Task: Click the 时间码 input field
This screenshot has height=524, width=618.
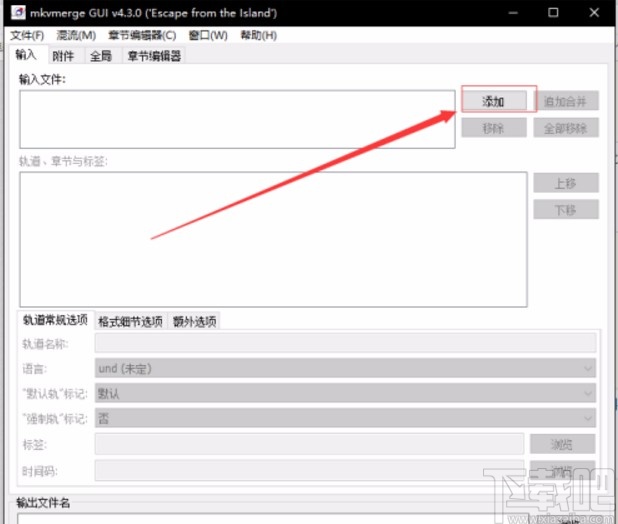Action: pos(309,470)
